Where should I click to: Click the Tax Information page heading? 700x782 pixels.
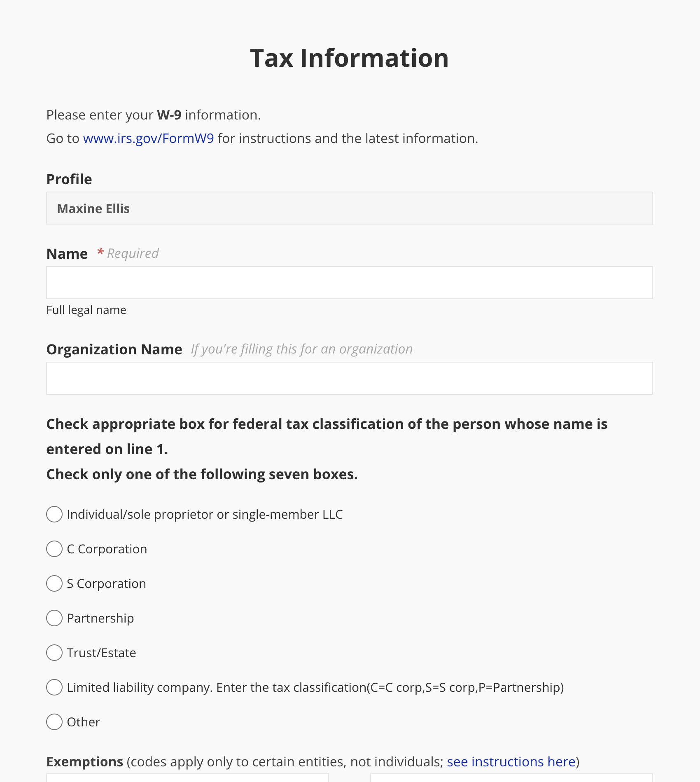point(349,58)
